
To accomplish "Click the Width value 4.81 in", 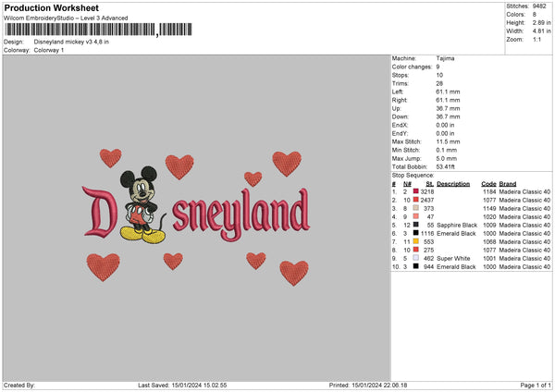I will [541, 31].
